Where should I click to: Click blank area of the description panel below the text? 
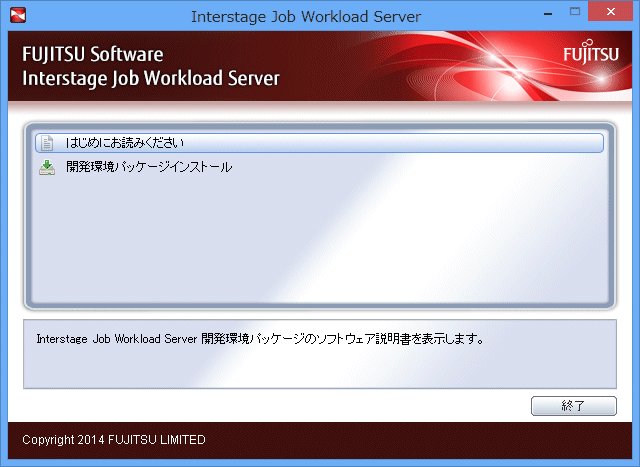pyautogui.click(x=320, y=368)
